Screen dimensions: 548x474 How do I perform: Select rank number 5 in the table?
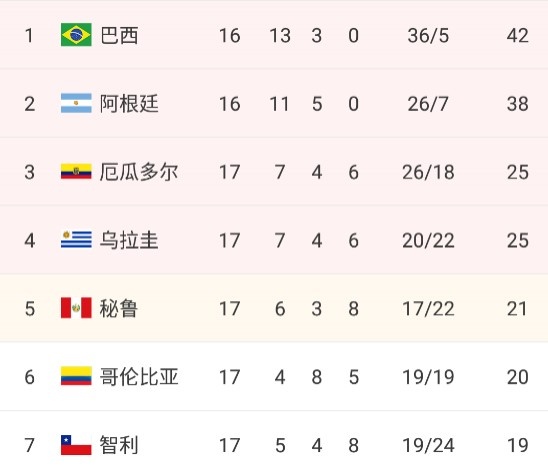pyautogui.click(x=30, y=309)
